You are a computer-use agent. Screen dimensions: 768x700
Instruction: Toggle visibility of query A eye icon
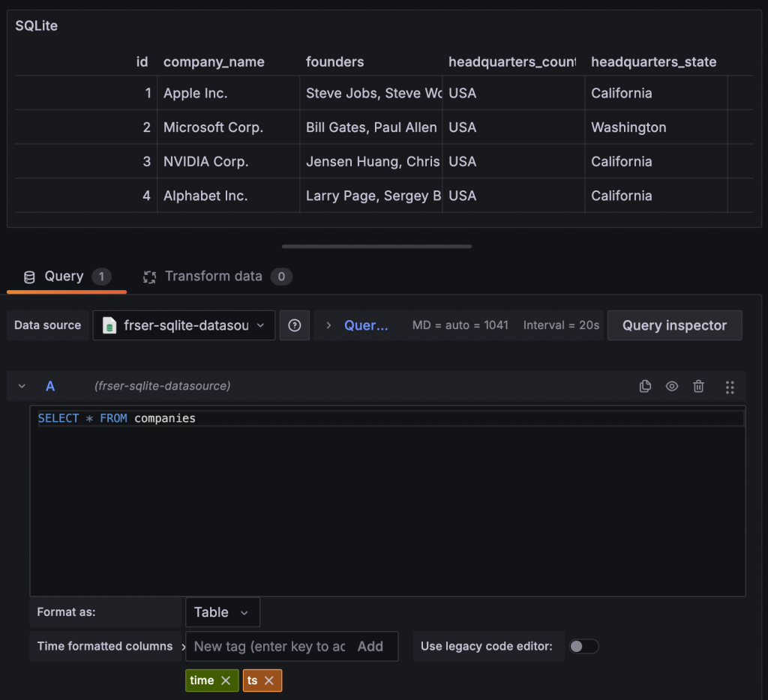pos(671,386)
